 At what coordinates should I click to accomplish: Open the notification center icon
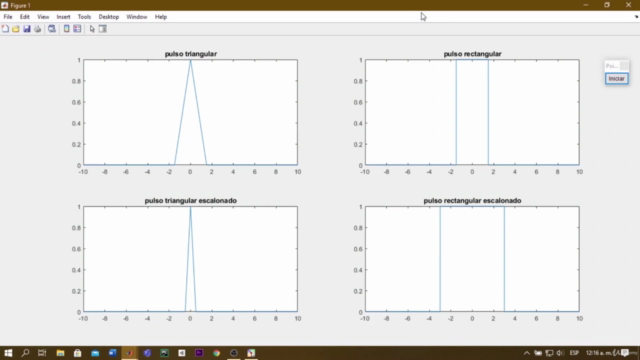pos(625,353)
